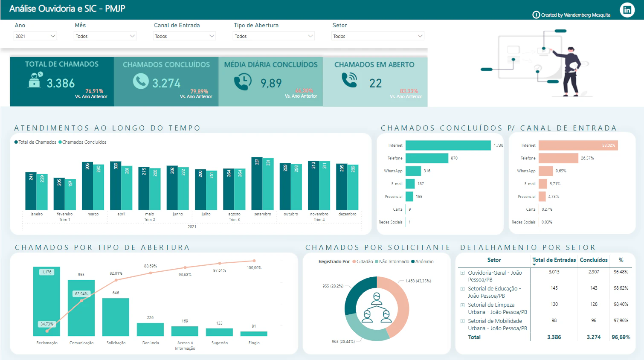Viewport: 644px width, 360px height.
Task: Click the operator icon in Total de Chamados
Action: click(35, 79)
